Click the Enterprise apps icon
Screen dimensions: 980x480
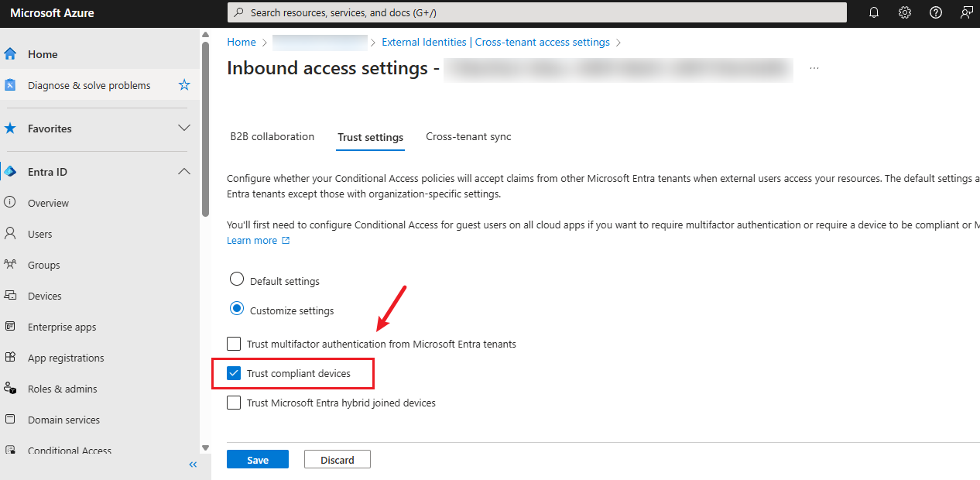point(10,327)
